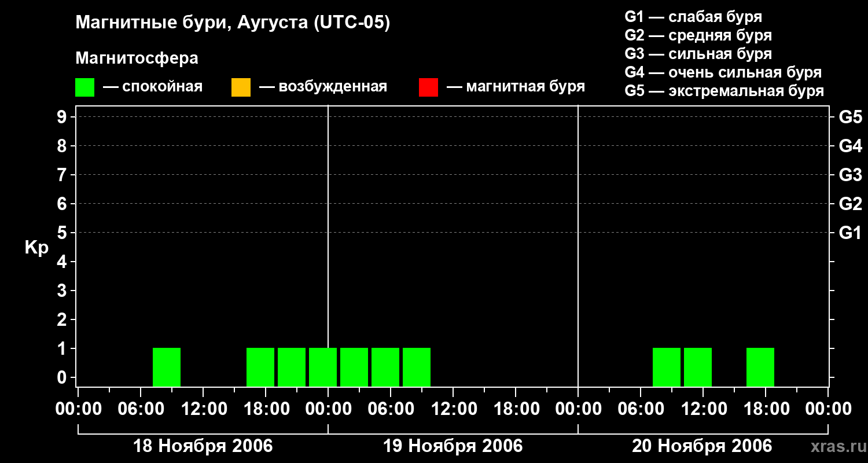The height and width of the screenshot is (463, 868).
Task: Click the red 'магнитная буря' legend swatch
Action: (428, 87)
